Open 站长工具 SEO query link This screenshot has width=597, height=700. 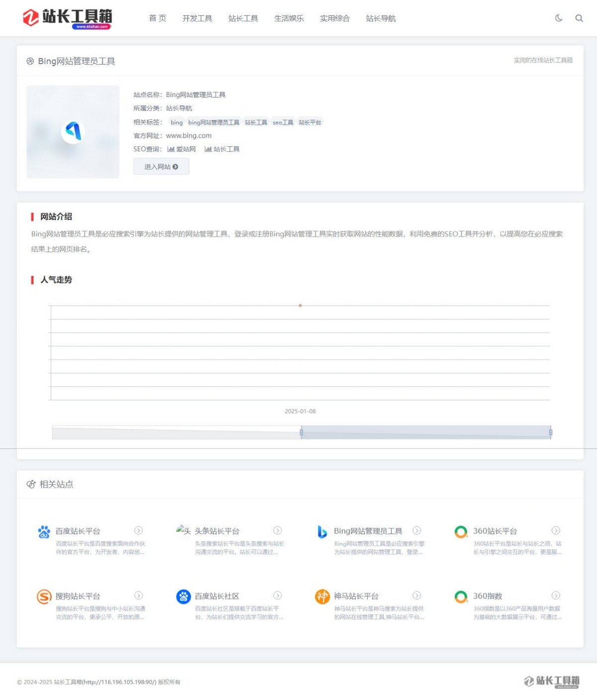(x=222, y=149)
